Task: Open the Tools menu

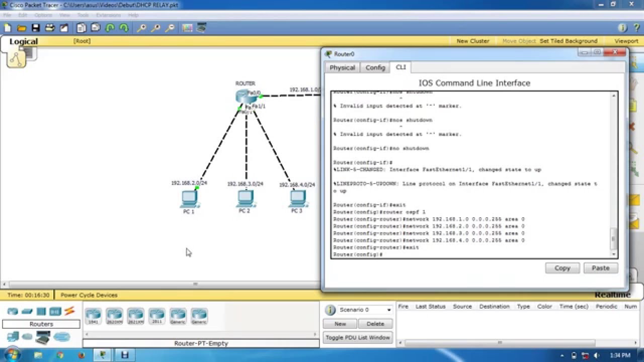Action: tap(83, 15)
